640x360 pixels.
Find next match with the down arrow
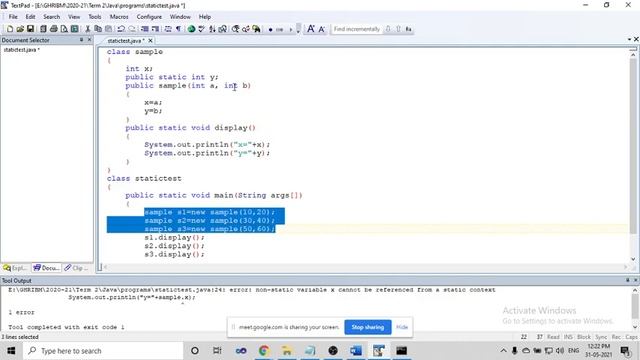click(x=388, y=29)
